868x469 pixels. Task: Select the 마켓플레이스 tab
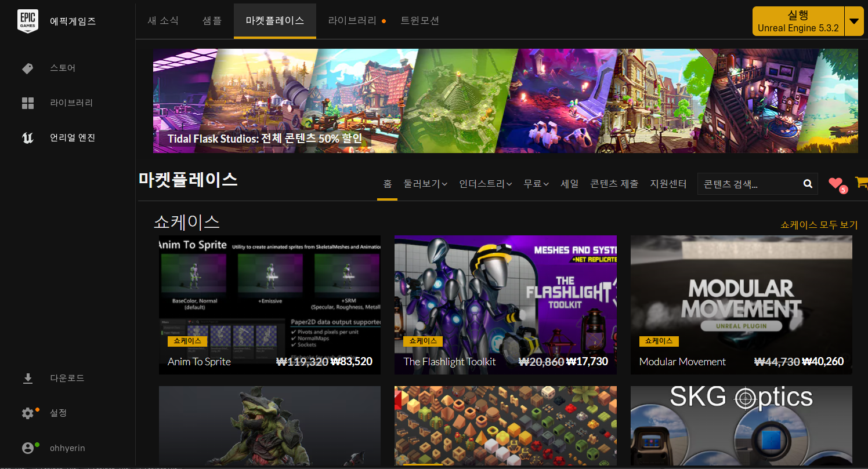coord(275,21)
